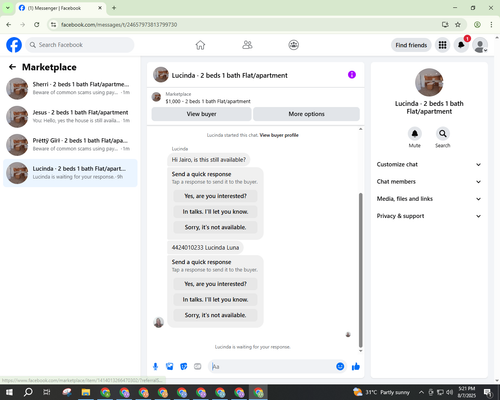Mute this conversation with the bell
The width and height of the screenshot is (500, 400).
click(415, 134)
